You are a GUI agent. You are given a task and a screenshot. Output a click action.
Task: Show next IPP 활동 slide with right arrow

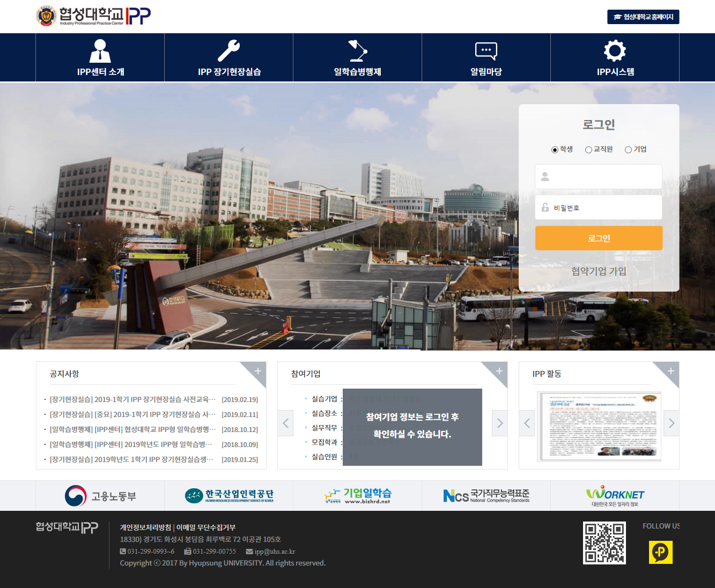pyautogui.click(x=671, y=423)
